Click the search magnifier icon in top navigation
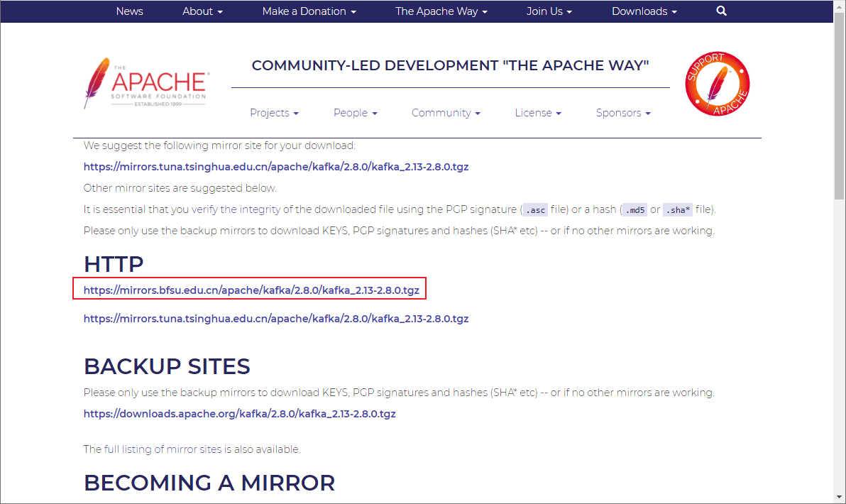 pyautogui.click(x=721, y=11)
